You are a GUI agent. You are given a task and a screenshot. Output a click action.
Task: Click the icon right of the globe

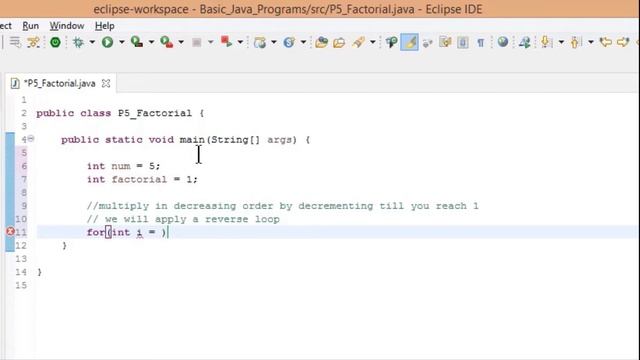click(524, 42)
